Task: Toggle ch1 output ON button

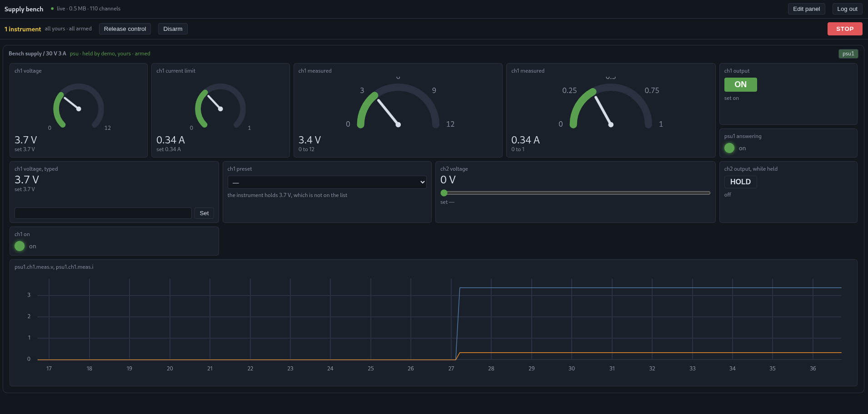Action: click(740, 84)
